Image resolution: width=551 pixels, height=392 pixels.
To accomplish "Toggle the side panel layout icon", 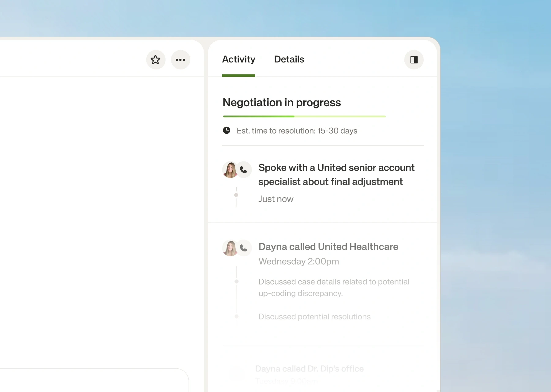I will [x=414, y=60].
